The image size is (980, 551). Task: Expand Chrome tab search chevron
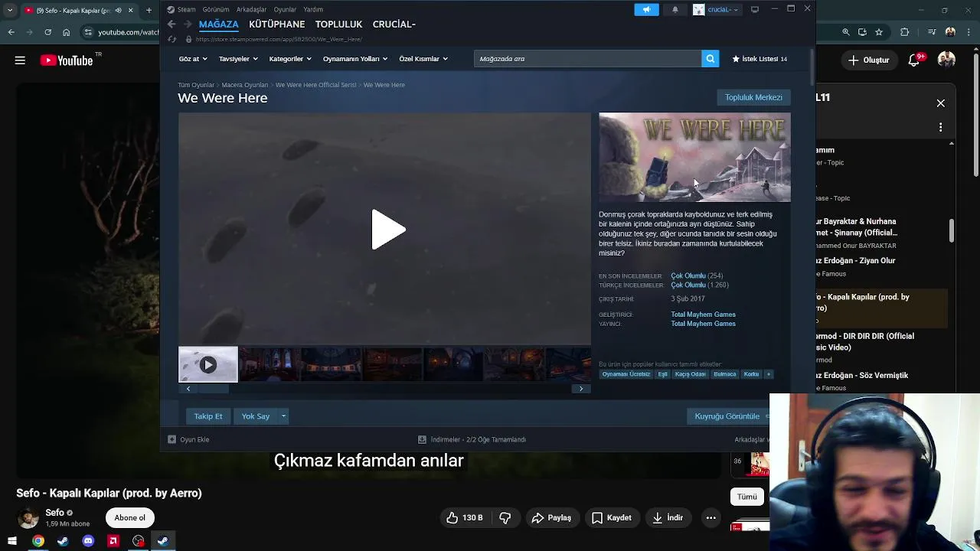[x=11, y=10]
